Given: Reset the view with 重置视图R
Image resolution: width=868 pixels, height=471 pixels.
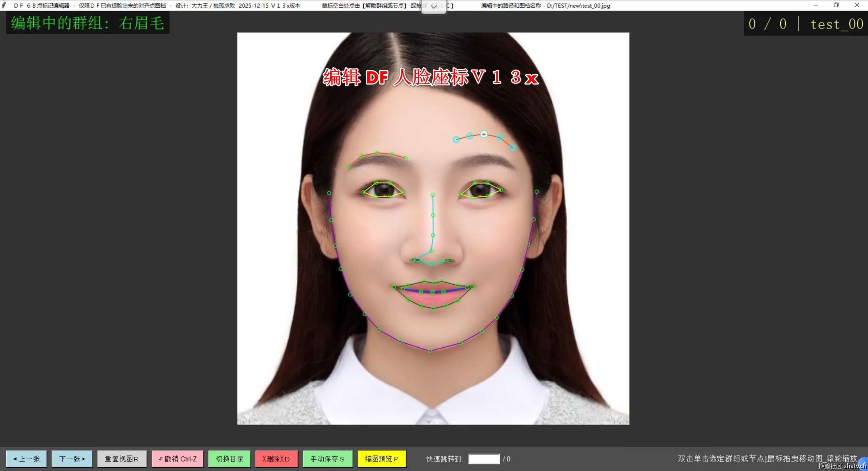Looking at the screenshot, I should click(x=122, y=459).
